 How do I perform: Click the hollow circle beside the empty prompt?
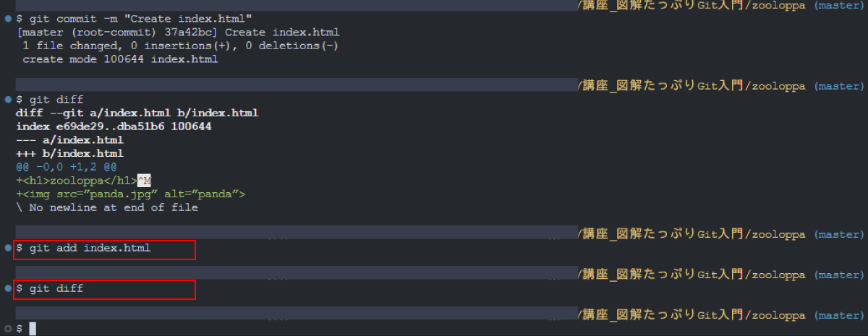(x=7, y=329)
